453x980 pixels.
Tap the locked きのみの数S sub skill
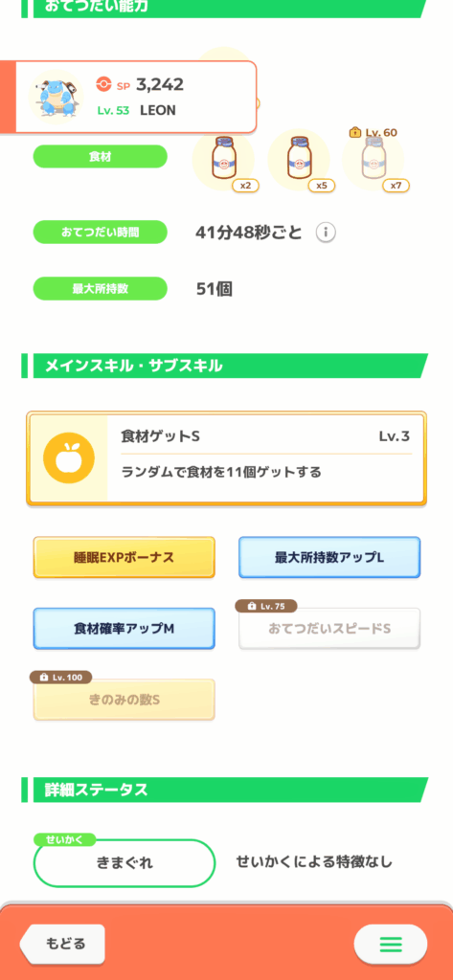124,700
